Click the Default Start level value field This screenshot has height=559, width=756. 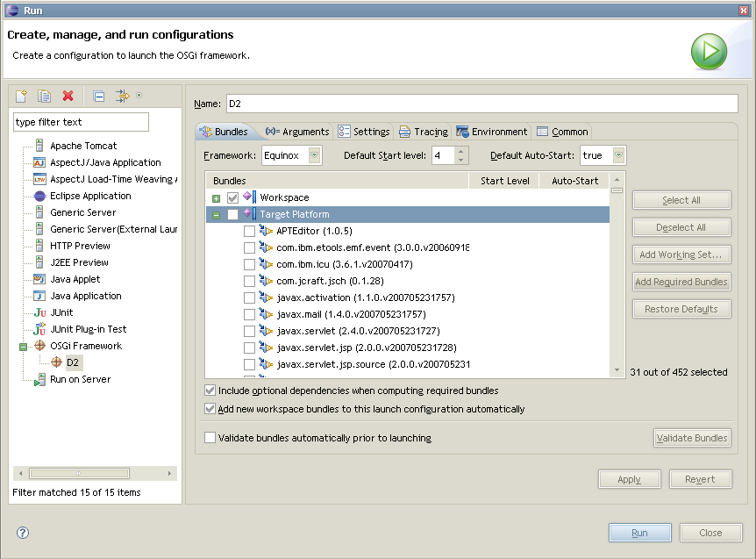pos(444,155)
